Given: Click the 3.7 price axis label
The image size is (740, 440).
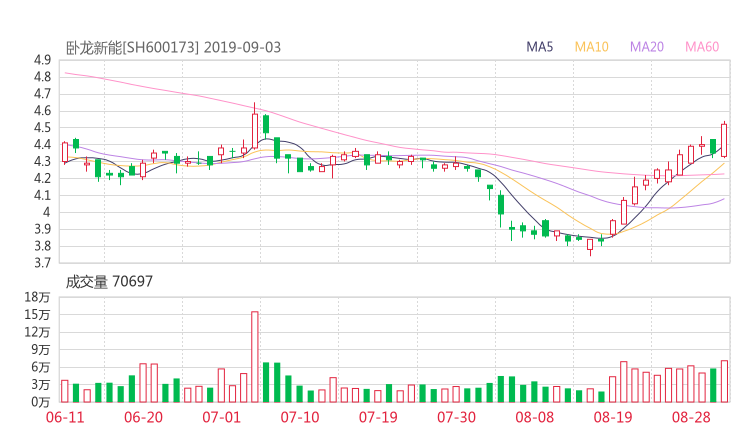Looking at the screenshot, I should tap(42, 263).
